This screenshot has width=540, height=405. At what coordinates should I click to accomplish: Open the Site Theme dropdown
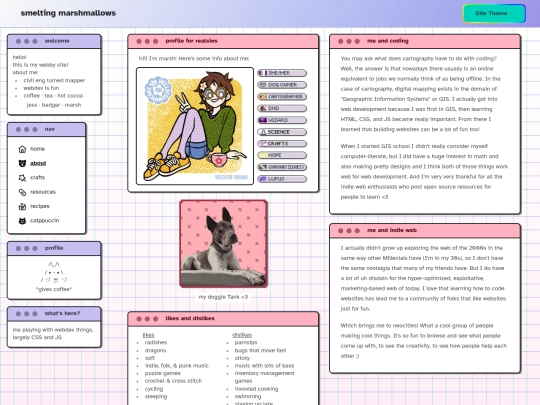pyautogui.click(x=494, y=13)
